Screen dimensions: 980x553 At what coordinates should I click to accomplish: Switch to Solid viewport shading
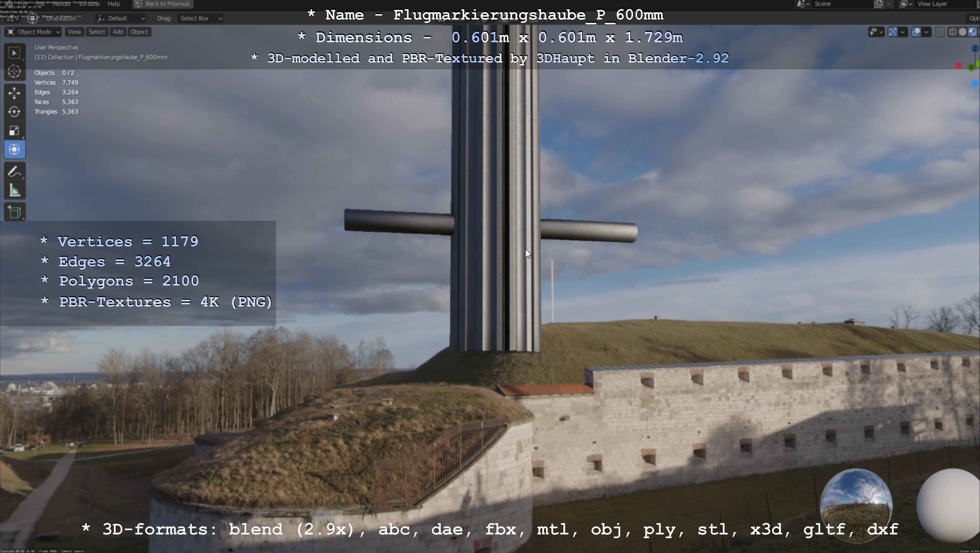pyautogui.click(x=962, y=32)
